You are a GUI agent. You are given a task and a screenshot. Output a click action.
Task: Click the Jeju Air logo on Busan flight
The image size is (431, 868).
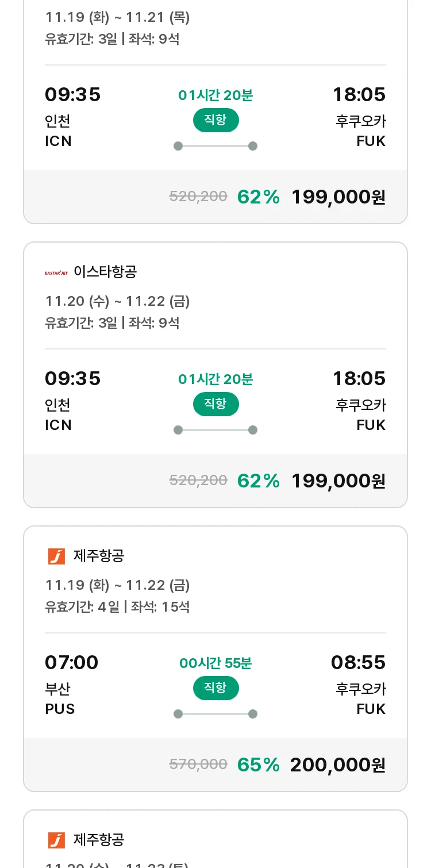[x=56, y=556]
